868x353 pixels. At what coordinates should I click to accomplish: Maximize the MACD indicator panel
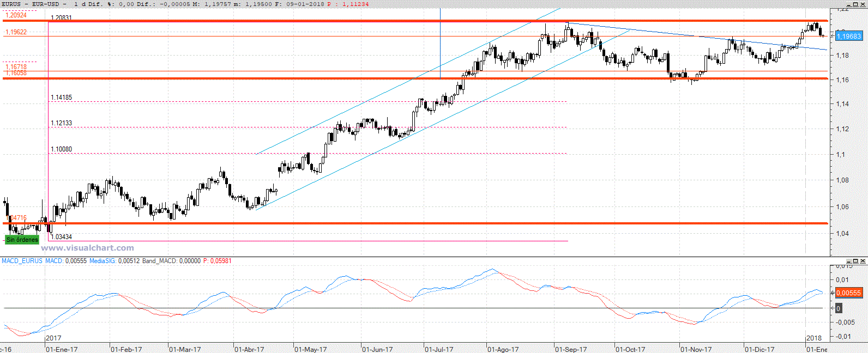tap(857, 261)
